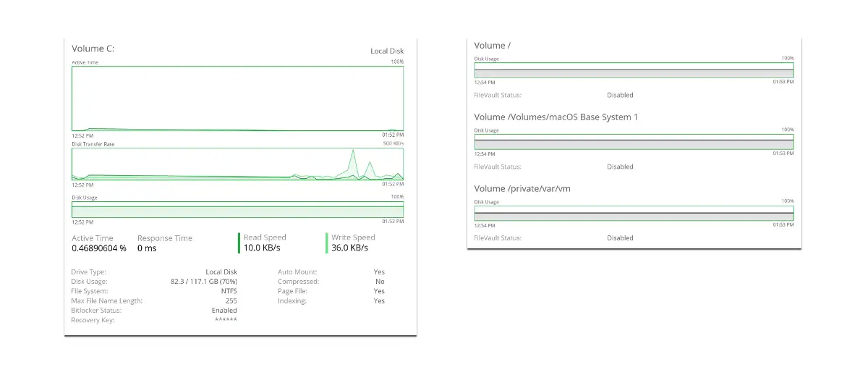
Task: Click the "Write Speed" label
Action: click(x=353, y=237)
